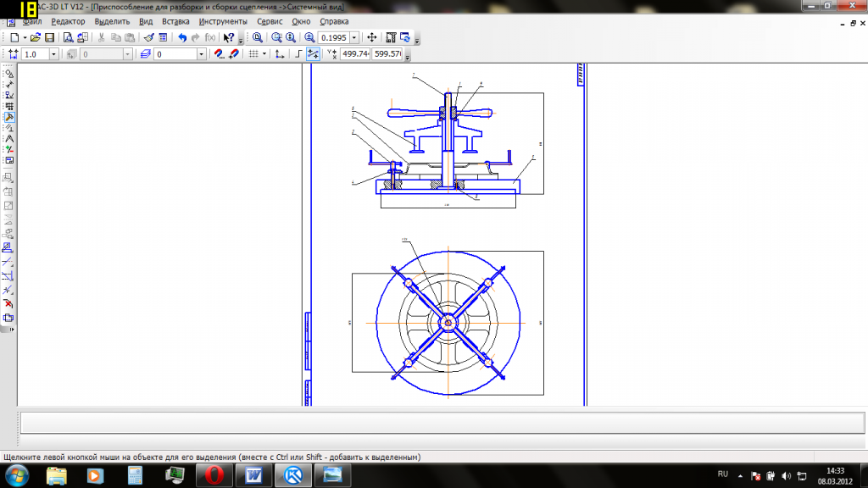Open the Вставка menu
Image resolution: width=868 pixels, height=488 pixels.
coord(175,21)
